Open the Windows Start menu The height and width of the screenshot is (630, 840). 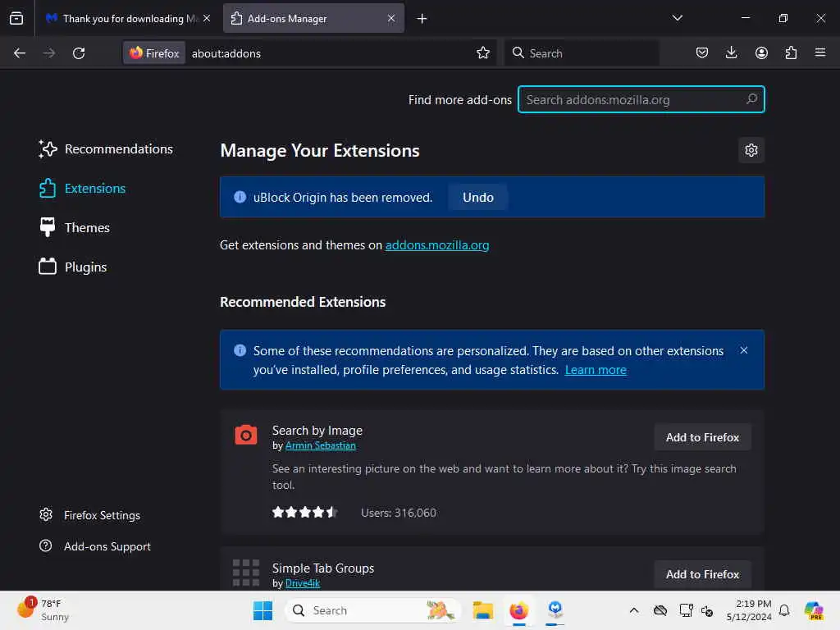tap(262, 610)
